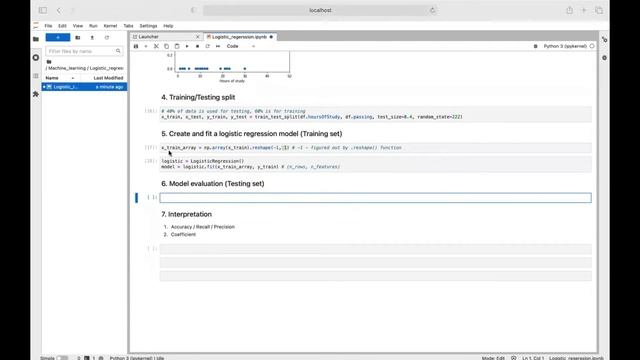The height and width of the screenshot is (360, 640).
Task: Close the Launcher tab
Action: point(198,37)
